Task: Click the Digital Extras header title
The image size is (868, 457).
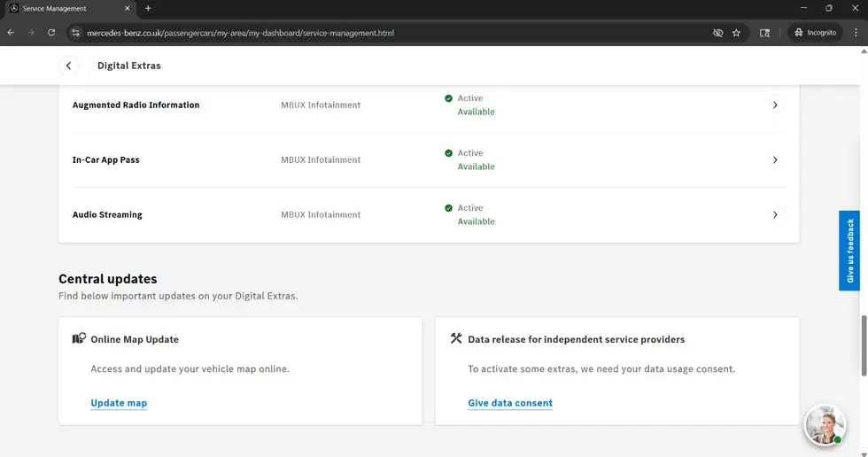Action: coord(129,66)
